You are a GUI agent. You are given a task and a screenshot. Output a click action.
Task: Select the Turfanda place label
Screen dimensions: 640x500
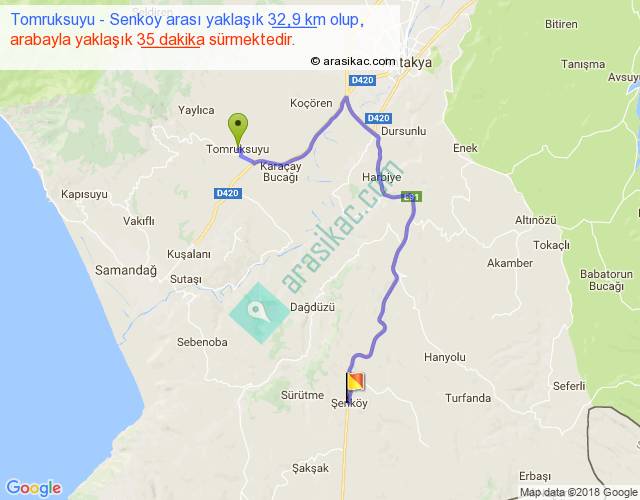(x=468, y=398)
